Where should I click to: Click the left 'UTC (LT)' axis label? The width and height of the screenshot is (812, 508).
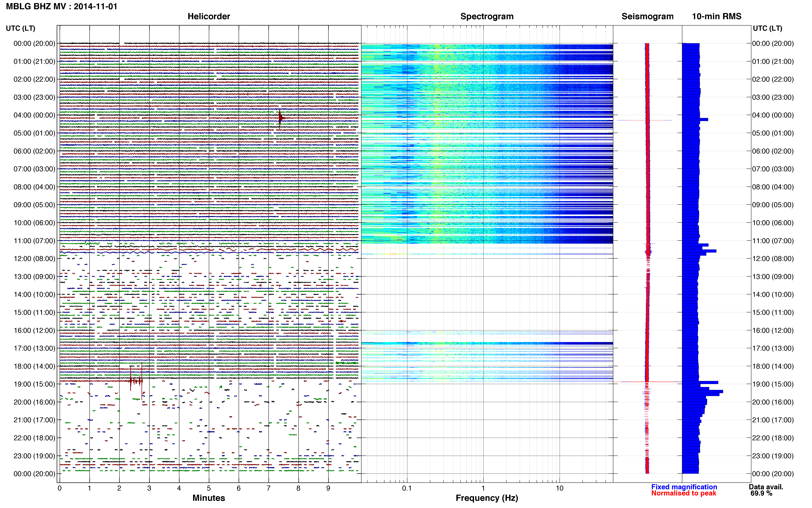pos(21,28)
